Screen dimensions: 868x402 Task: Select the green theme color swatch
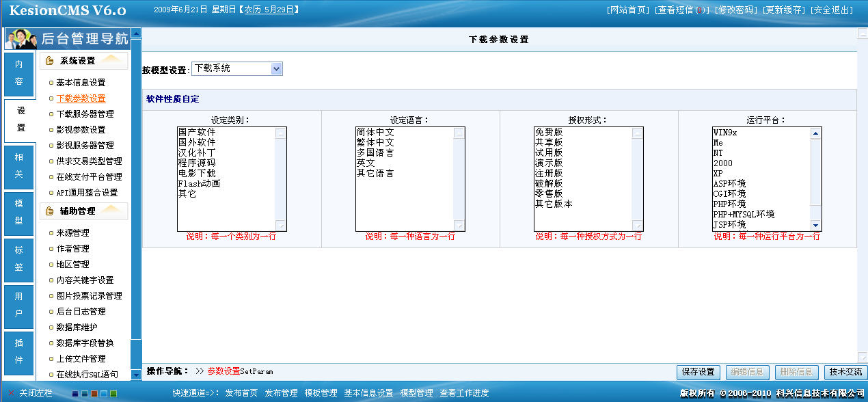113,394
